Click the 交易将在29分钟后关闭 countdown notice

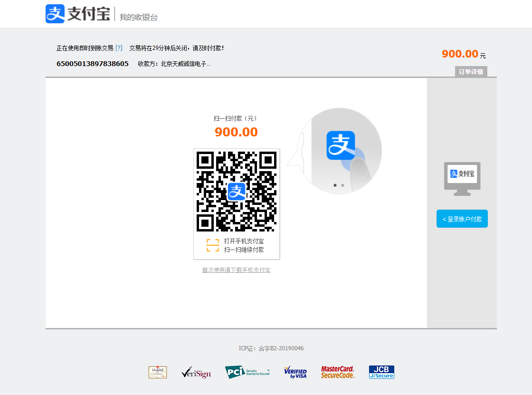coord(176,48)
